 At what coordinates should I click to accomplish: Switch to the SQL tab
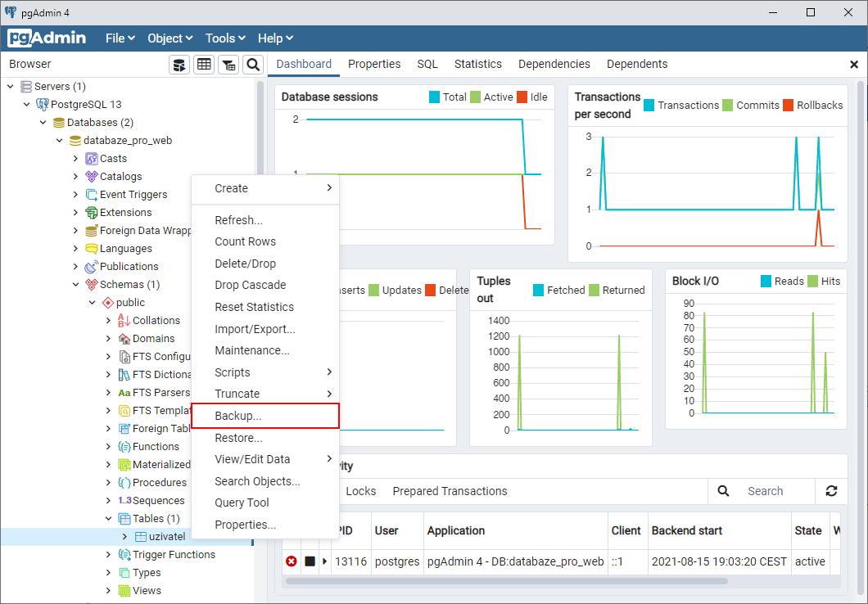point(427,64)
